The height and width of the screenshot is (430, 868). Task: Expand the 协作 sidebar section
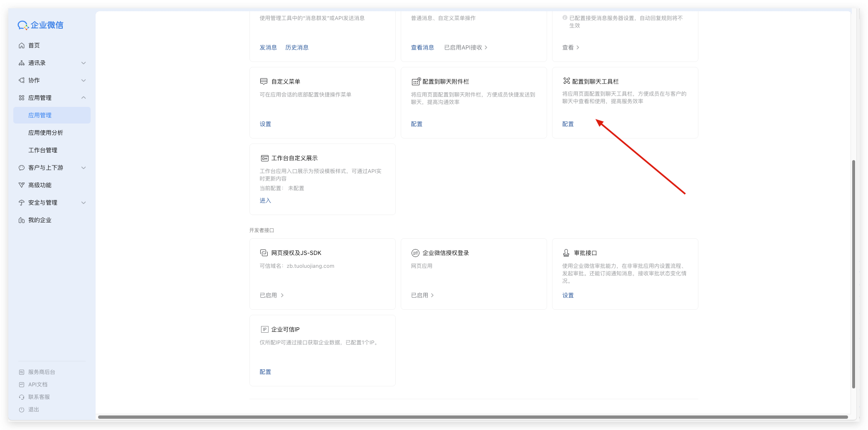tap(84, 80)
